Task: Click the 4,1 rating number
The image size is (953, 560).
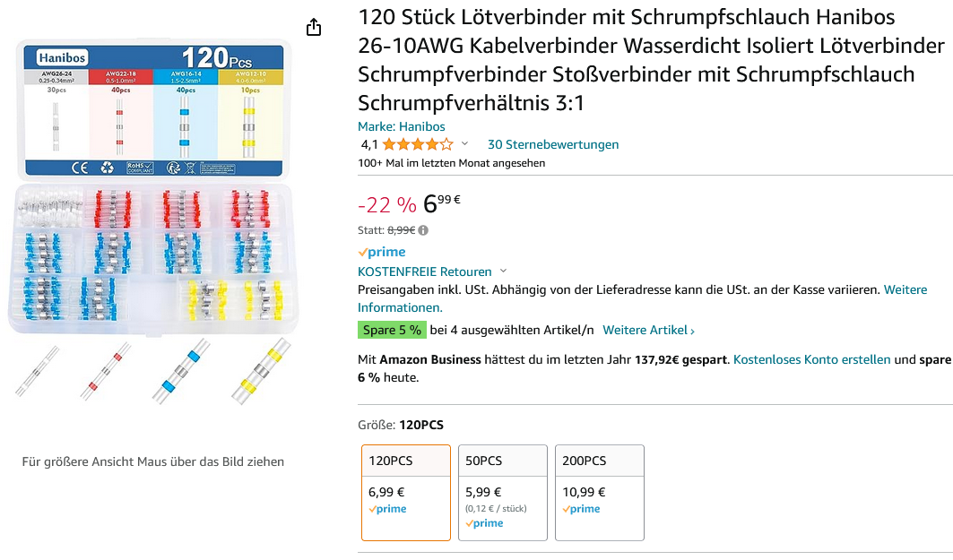Action: [369, 144]
